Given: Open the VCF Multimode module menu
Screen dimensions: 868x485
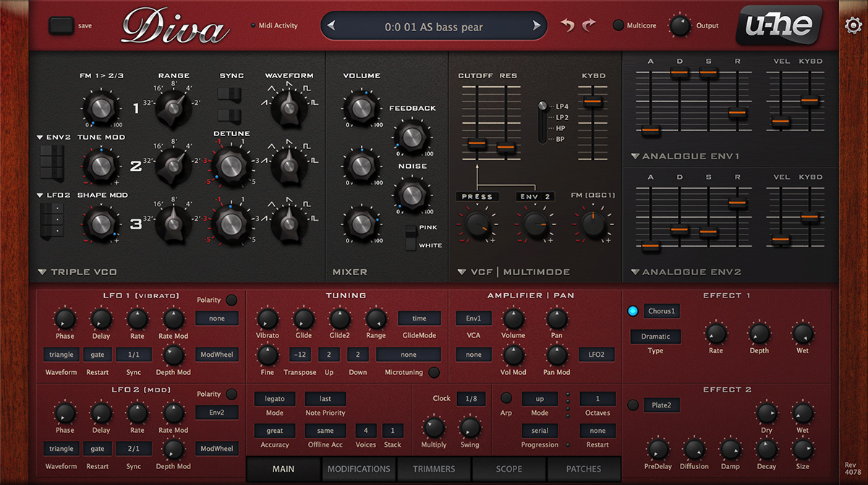Looking at the screenshot, I should coord(514,272).
